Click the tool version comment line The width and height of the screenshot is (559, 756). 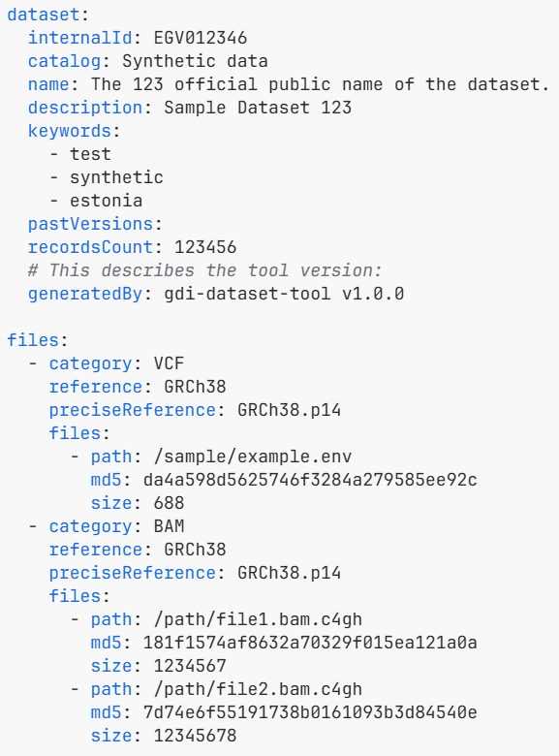tap(204, 270)
